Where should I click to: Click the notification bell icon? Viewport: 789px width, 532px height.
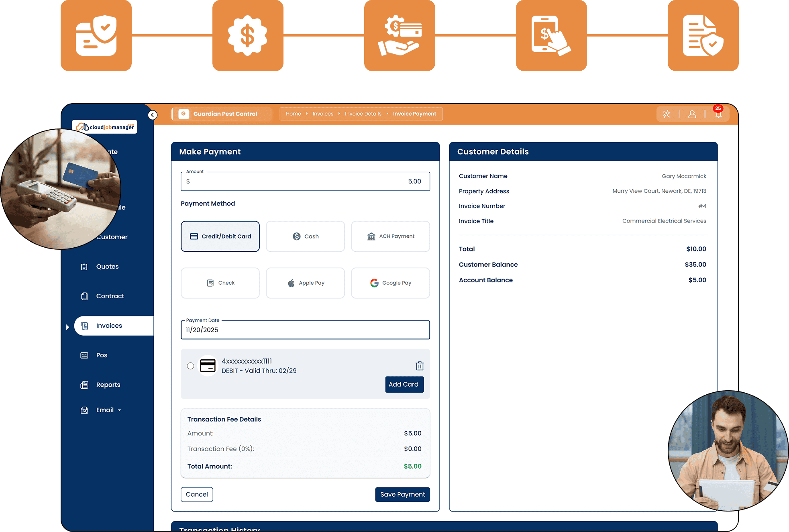(718, 114)
